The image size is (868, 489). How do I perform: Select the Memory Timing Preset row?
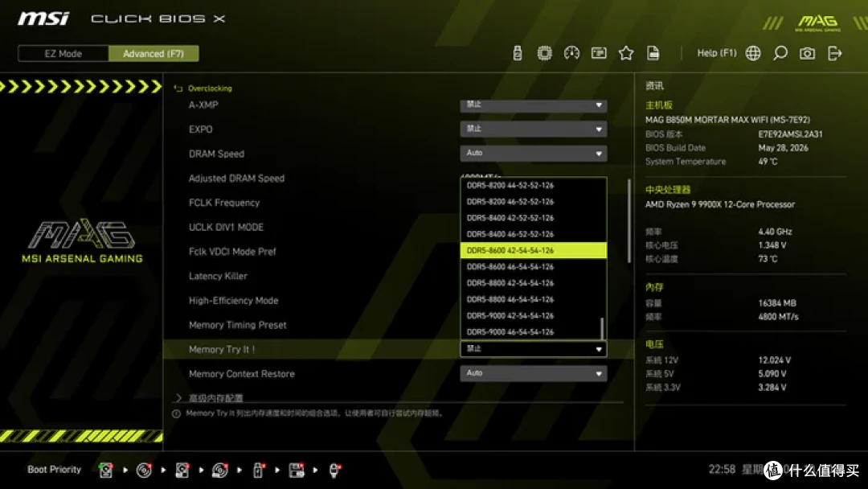(x=399, y=324)
